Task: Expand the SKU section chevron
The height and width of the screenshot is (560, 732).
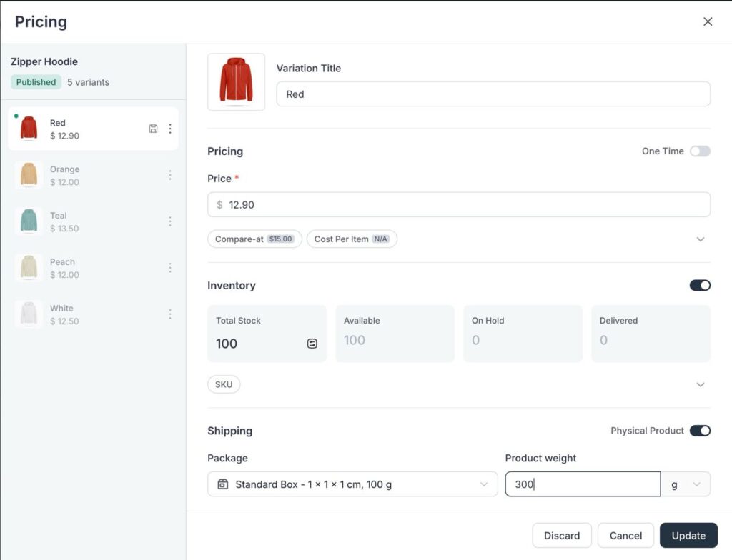Action: point(701,385)
